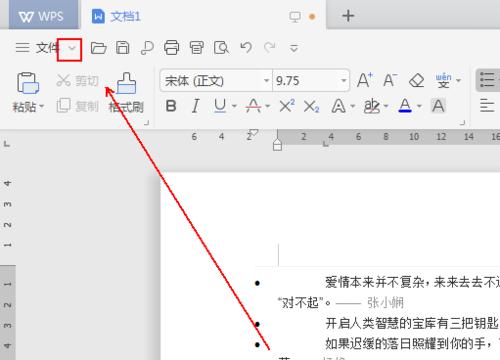500x360 pixels.
Task: Open the clipboard group launcher corner
Action: 146,123
